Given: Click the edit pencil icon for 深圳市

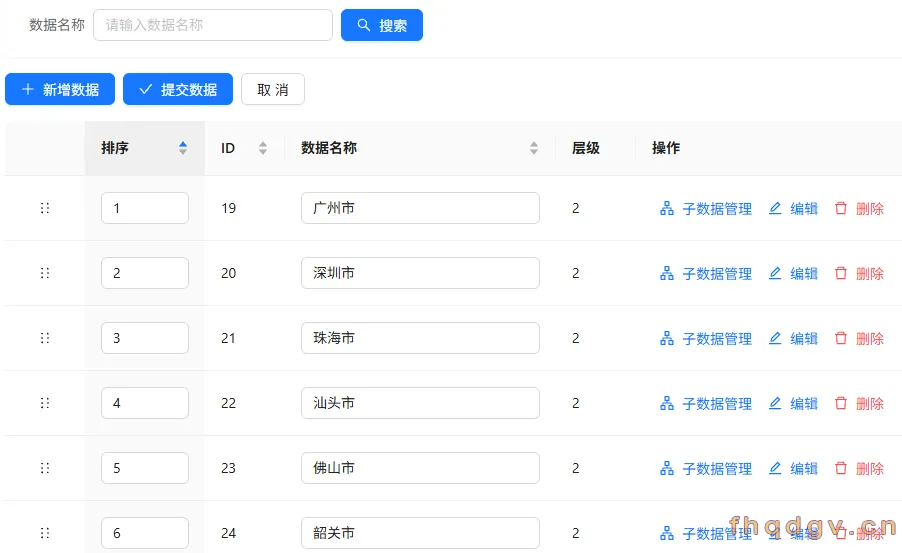Looking at the screenshot, I should [x=775, y=273].
